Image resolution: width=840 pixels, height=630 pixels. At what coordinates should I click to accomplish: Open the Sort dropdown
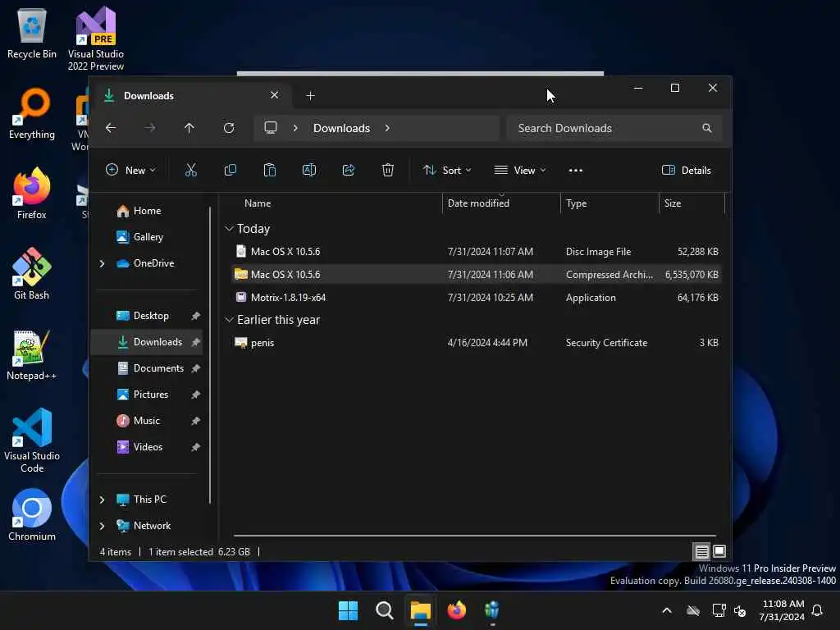[x=447, y=171]
